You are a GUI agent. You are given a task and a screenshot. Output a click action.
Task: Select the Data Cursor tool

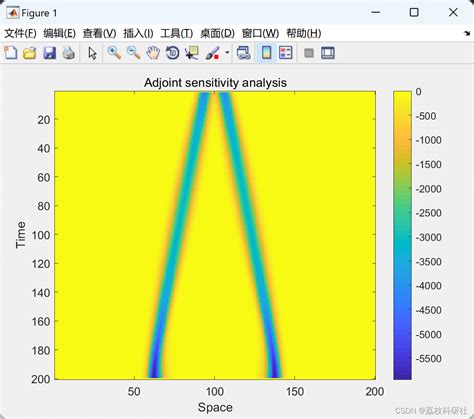tap(192, 53)
